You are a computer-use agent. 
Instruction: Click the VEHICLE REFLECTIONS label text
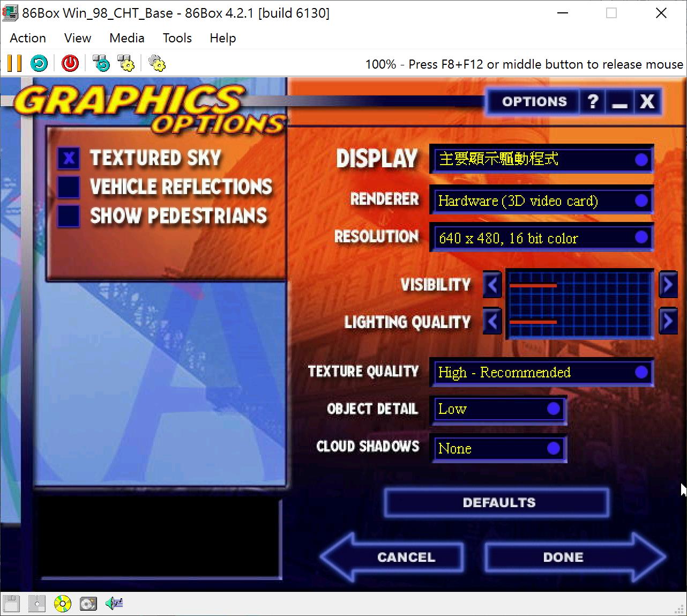(x=181, y=187)
